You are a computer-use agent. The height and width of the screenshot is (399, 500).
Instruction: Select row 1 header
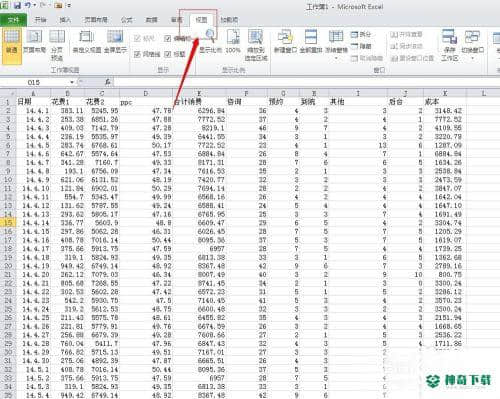pyautogui.click(x=8, y=102)
